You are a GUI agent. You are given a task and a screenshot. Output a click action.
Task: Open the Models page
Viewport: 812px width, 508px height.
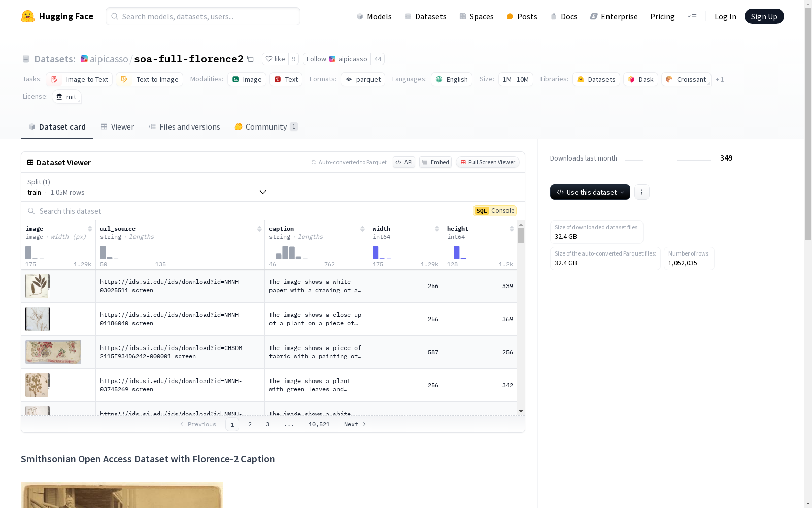374,16
